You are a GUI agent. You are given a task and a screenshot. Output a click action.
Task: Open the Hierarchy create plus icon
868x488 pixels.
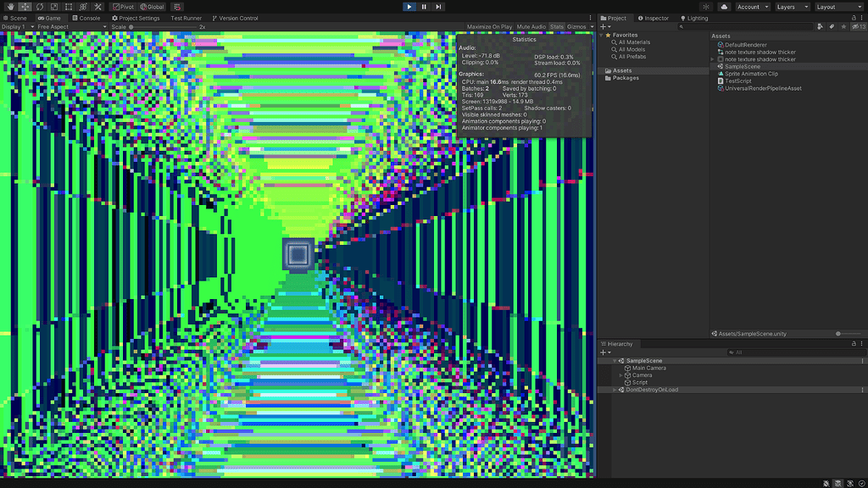point(604,351)
